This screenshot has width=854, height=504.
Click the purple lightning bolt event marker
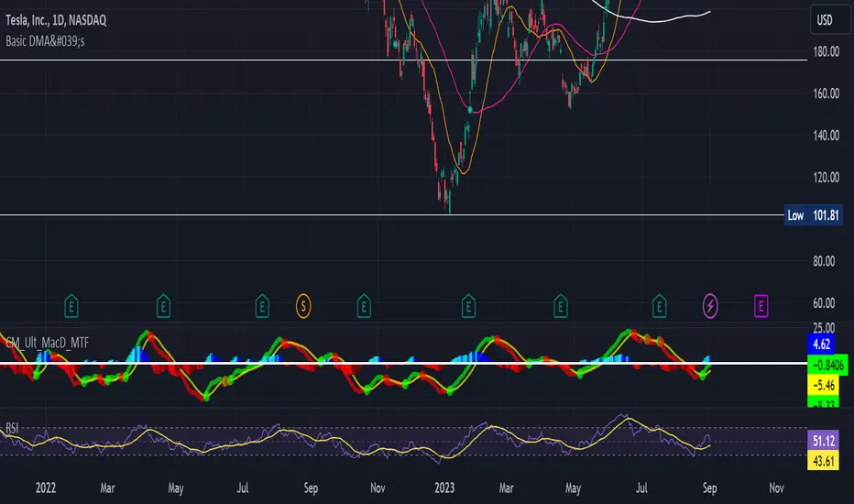click(710, 306)
